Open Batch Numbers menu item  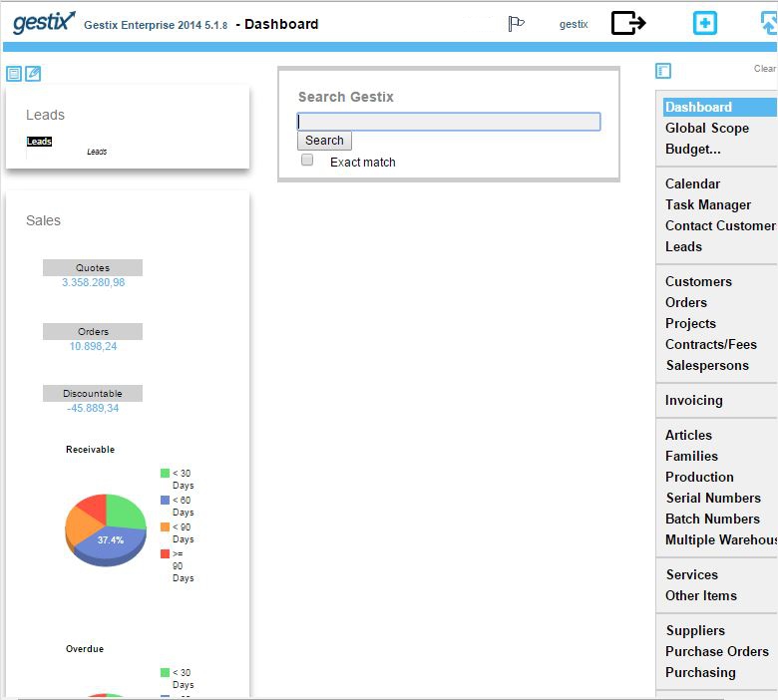(x=712, y=519)
